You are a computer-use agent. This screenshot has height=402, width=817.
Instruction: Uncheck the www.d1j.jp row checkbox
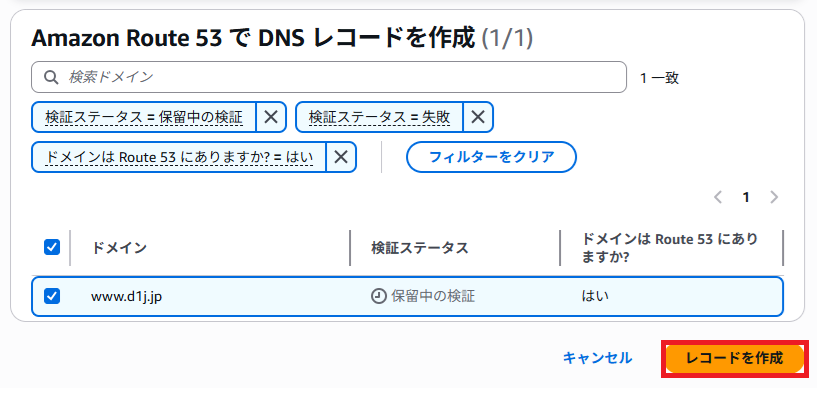click(52, 296)
